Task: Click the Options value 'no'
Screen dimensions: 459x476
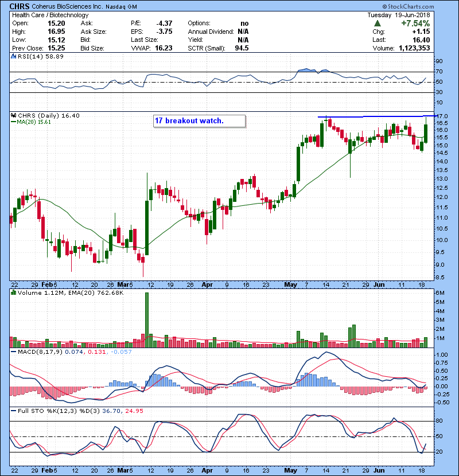Action: point(244,24)
